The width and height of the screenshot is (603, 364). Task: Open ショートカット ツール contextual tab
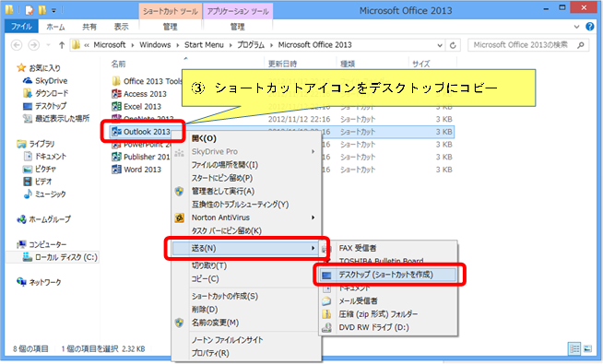(171, 11)
